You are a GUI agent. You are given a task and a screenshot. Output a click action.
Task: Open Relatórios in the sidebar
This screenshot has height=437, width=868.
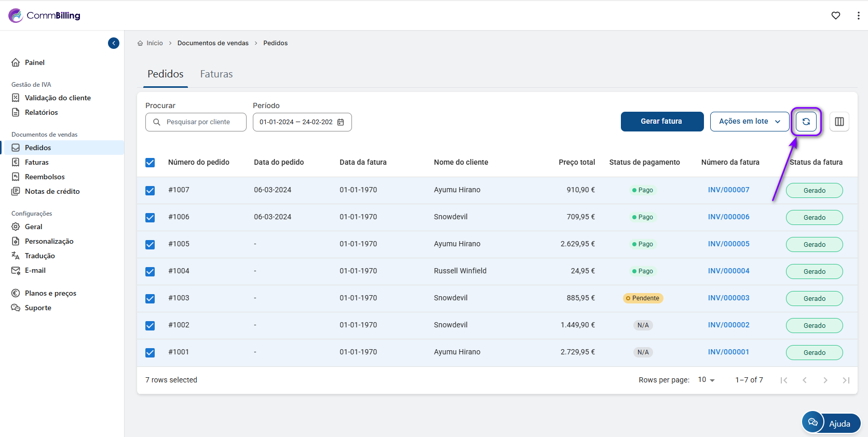(41, 112)
